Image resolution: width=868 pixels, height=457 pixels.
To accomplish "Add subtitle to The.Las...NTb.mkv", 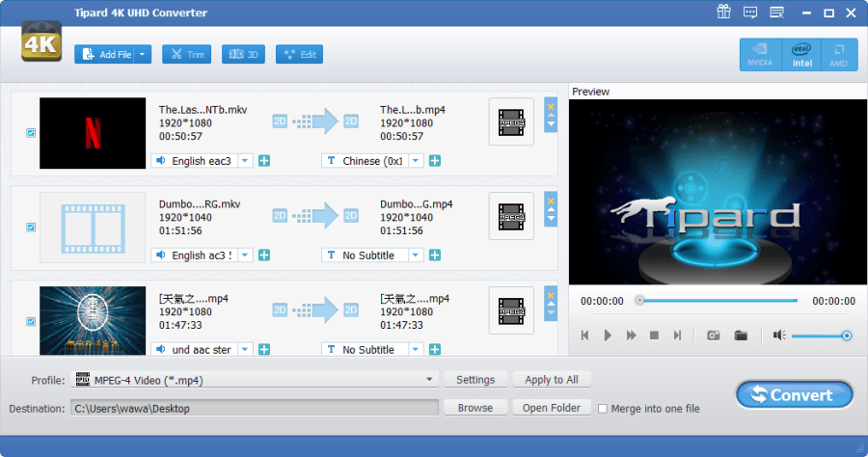I will (435, 161).
